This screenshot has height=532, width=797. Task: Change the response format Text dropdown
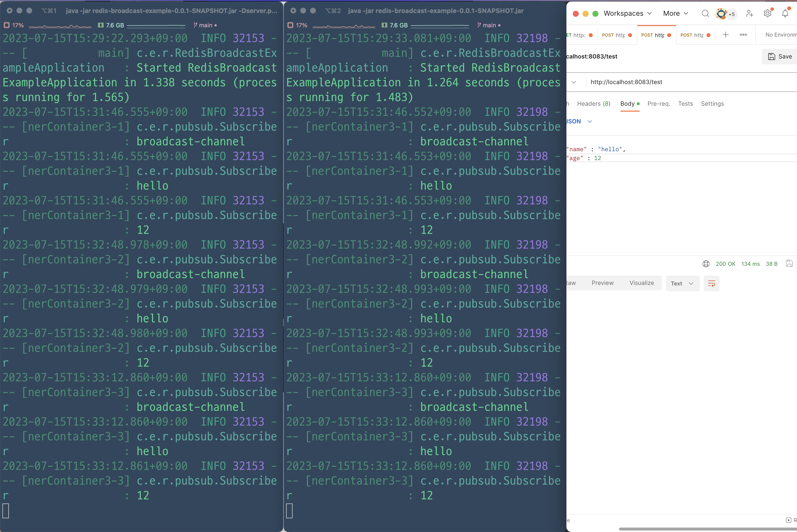(x=682, y=283)
